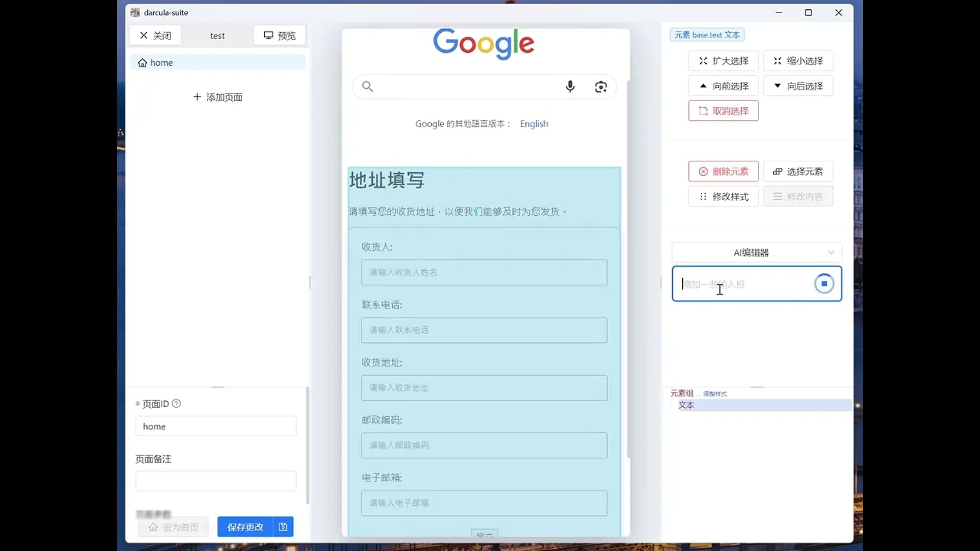This screenshot has height=551, width=980.
Task: Click the 请输入邮政编码 input field
Action: point(485,445)
